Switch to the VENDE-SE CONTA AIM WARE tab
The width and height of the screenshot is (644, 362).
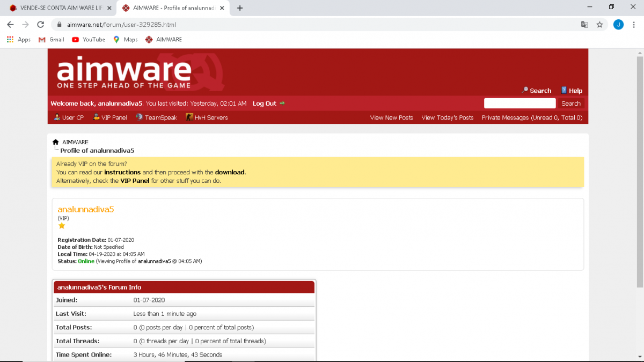point(61,8)
